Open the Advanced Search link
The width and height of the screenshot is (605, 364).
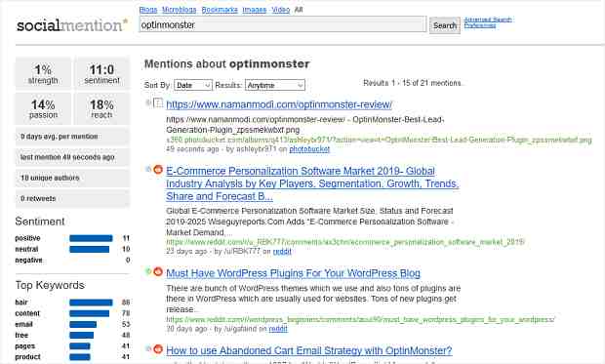click(x=488, y=20)
